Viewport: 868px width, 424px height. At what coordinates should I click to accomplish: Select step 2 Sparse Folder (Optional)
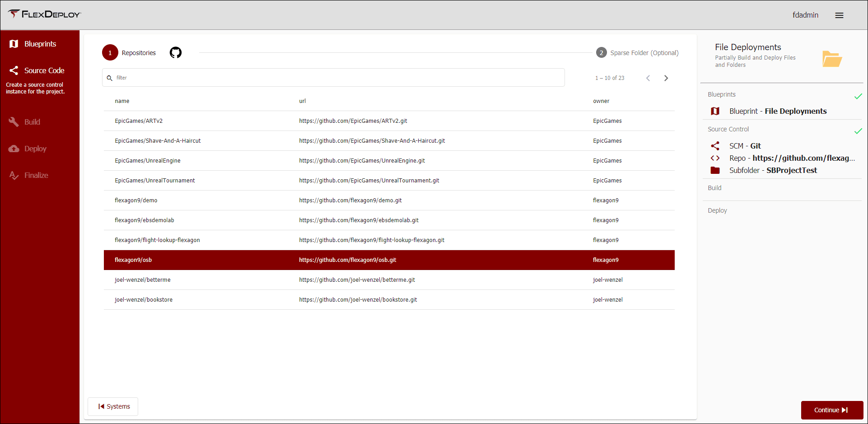tap(637, 53)
